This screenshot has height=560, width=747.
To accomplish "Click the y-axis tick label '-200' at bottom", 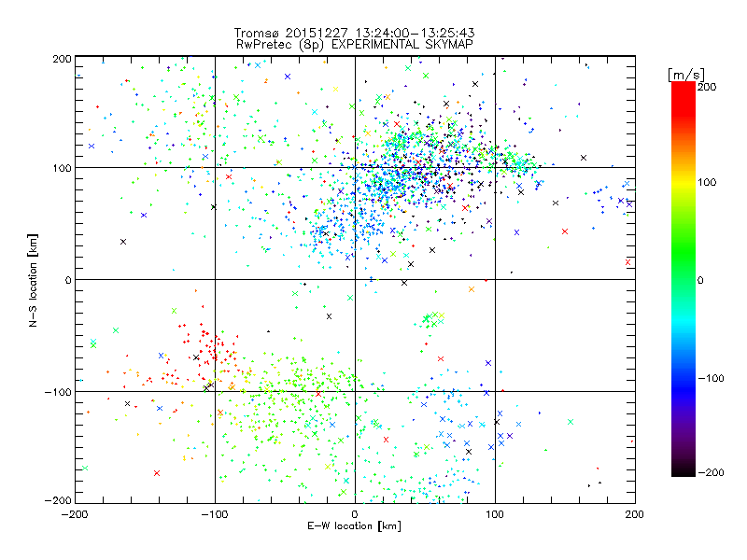I will pos(58,500).
